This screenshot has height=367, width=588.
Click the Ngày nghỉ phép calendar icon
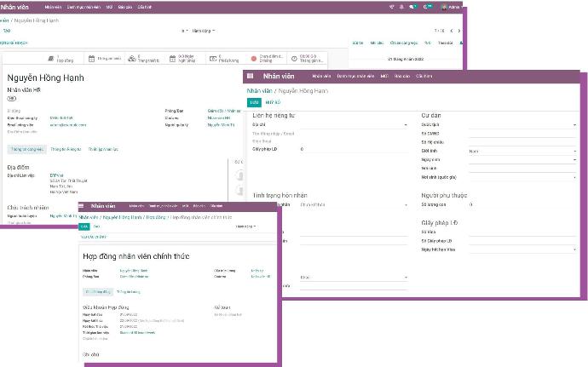(x=173, y=59)
